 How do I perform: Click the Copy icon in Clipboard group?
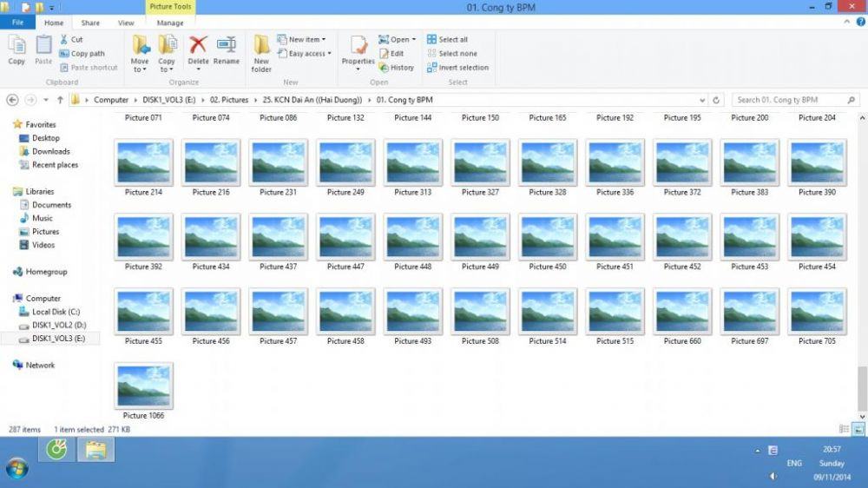16,49
